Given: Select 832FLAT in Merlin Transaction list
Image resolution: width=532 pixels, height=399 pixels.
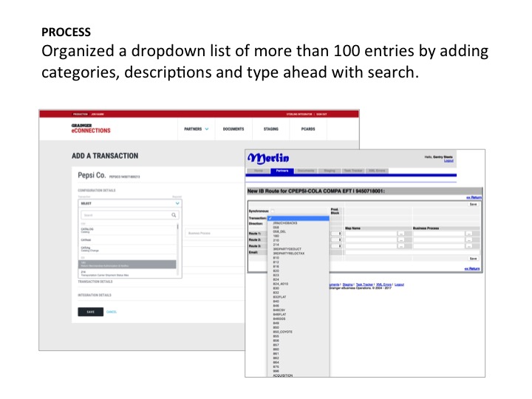Looking at the screenshot, I should tap(279, 297).
